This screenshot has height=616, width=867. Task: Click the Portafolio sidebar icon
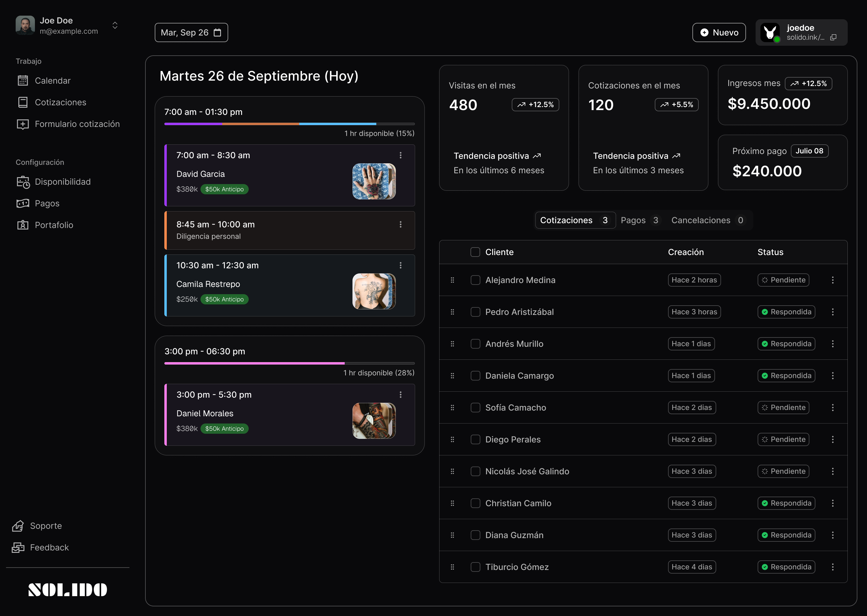(x=23, y=225)
